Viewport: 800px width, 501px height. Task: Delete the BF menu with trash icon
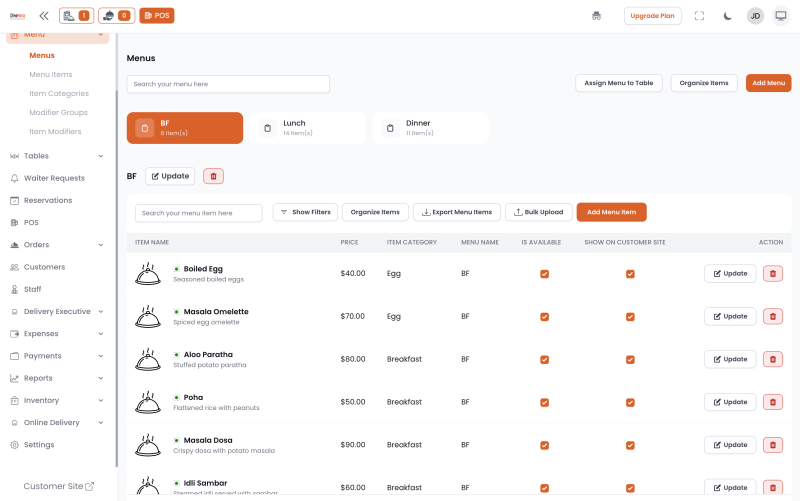click(213, 176)
